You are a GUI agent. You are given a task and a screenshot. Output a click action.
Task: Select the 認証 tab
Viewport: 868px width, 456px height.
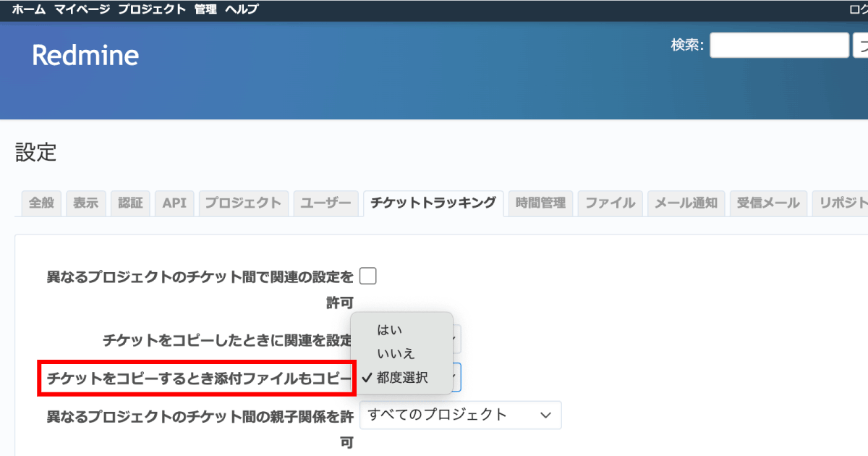click(131, 203)
